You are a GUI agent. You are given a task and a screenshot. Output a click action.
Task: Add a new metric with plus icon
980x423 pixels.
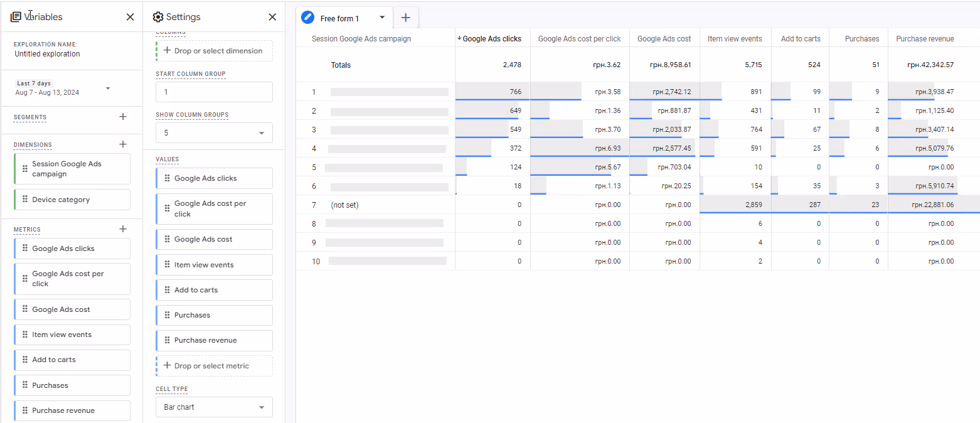click(123, 229)
